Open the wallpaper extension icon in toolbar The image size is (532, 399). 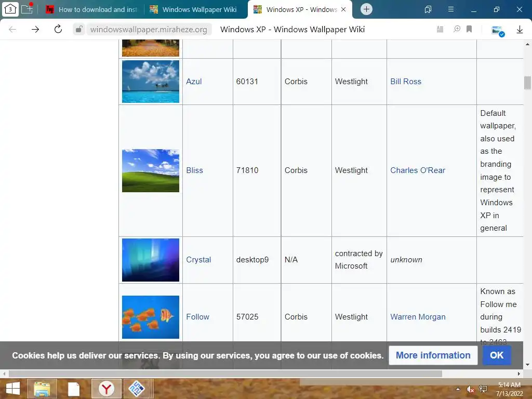498,31
